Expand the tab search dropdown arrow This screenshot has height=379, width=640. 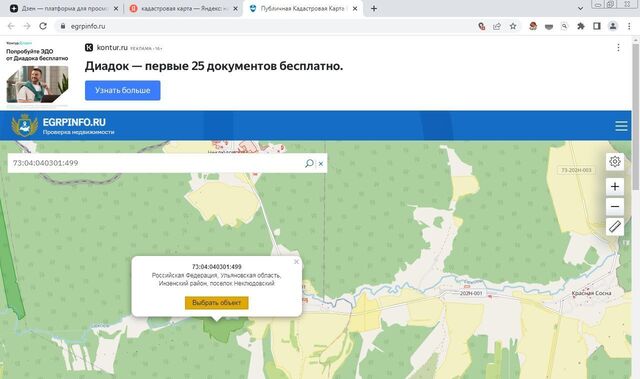pyautogui.click(x=580, y=8)
